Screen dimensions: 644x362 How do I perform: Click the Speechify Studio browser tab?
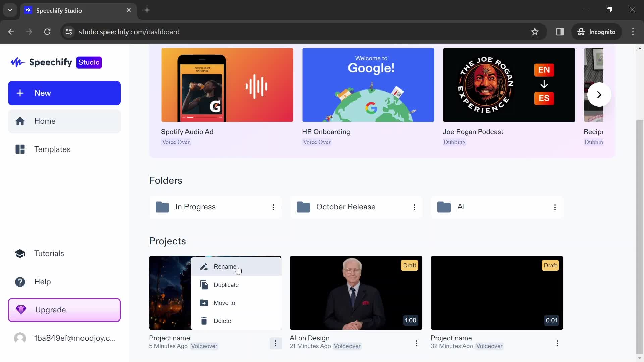tap(79, 10)
